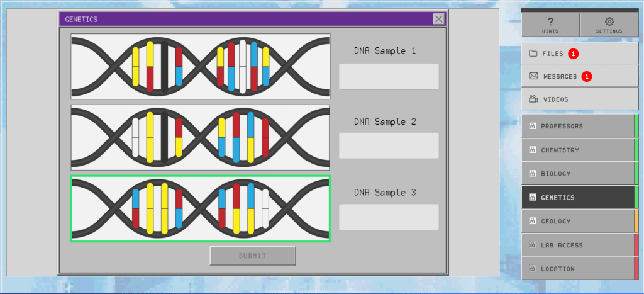Focus the DNA Sample 2 answer box
Screen dimensions: 644x294
389,145
